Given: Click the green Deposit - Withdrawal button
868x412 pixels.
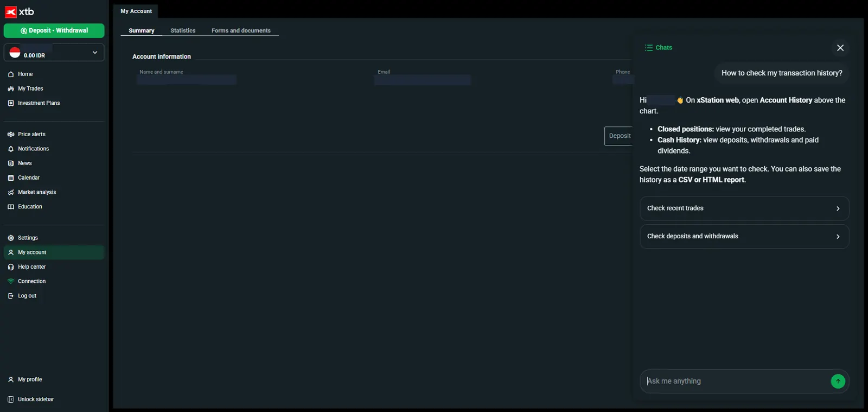Looking at the screenshot, I should point(54,31).
